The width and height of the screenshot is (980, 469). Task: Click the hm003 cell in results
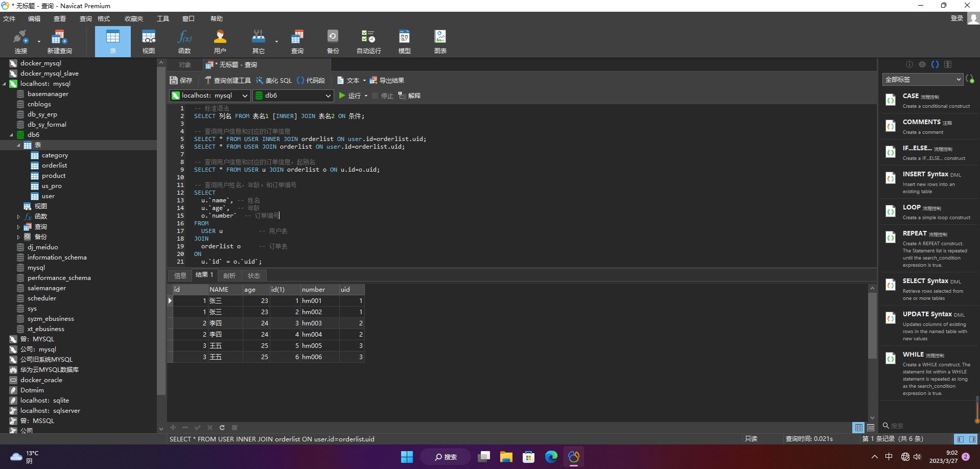320,323
